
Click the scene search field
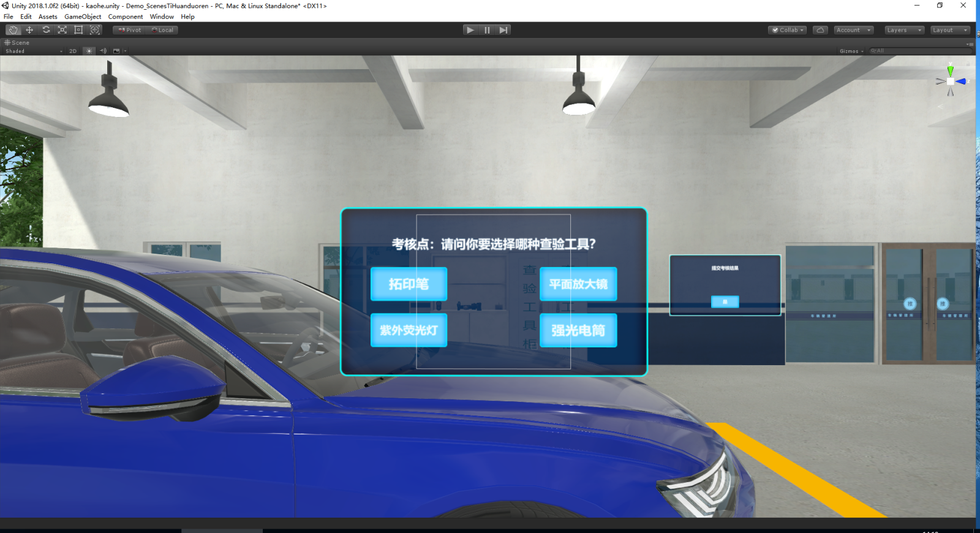(x=919, y=51)
